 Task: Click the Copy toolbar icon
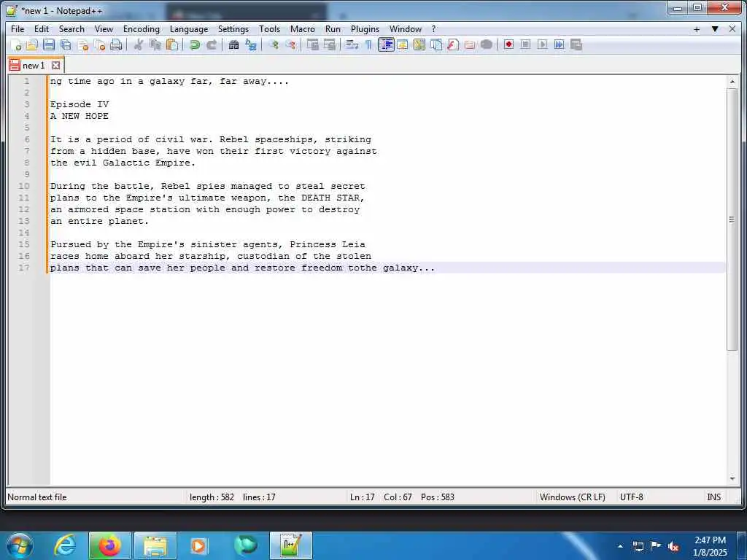pos(155,44)
